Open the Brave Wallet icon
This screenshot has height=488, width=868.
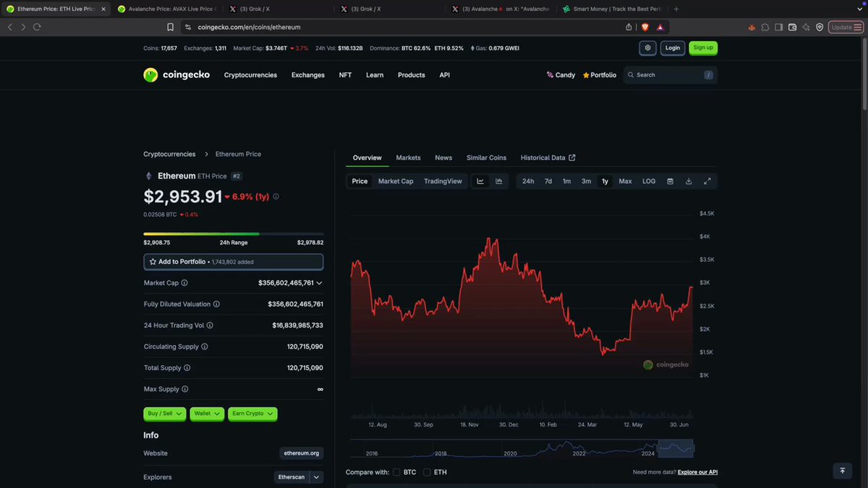pyautogui.click(x=793, y=27)
